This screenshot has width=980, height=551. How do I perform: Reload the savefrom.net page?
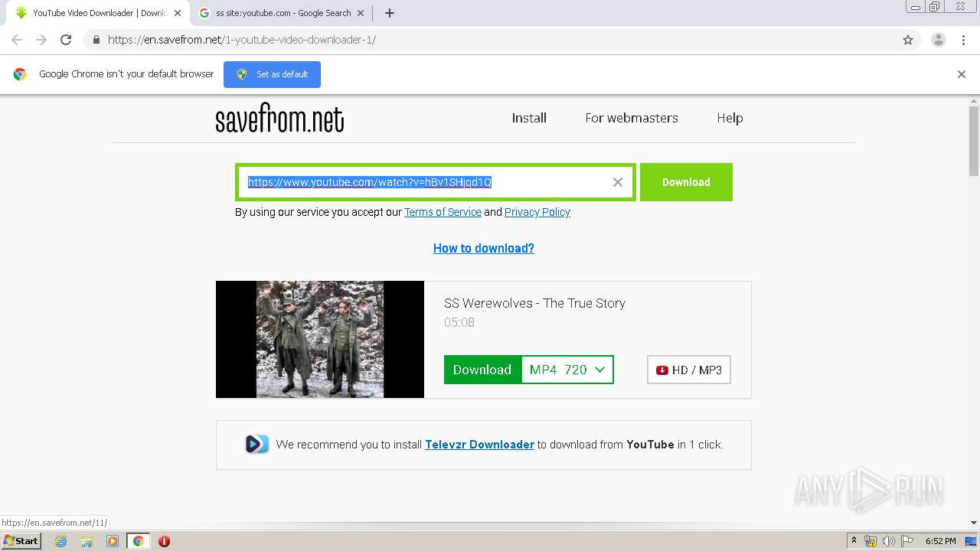66,40
